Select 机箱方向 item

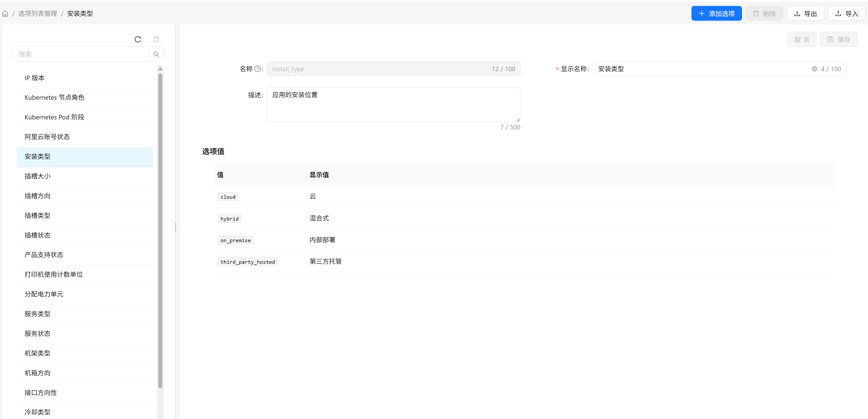pyautogui.click(x=85, y=373)
